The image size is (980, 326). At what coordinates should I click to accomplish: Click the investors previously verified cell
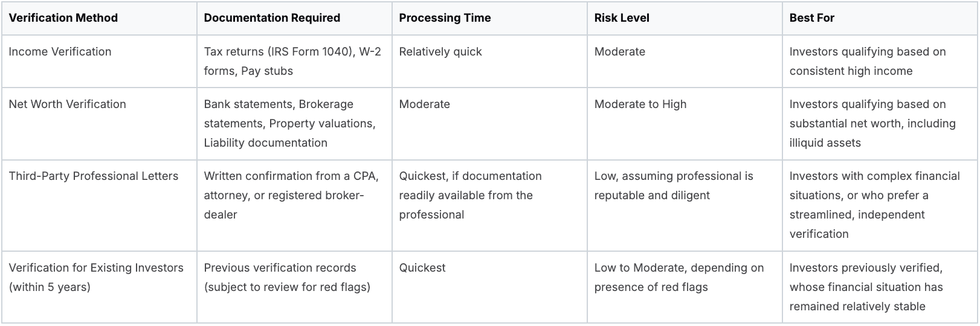(x=866, y=287)
